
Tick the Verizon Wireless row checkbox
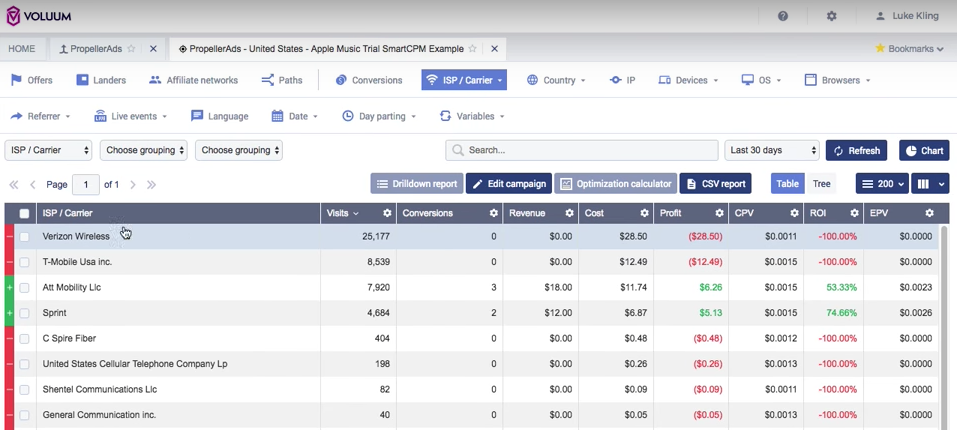[24, 237]
